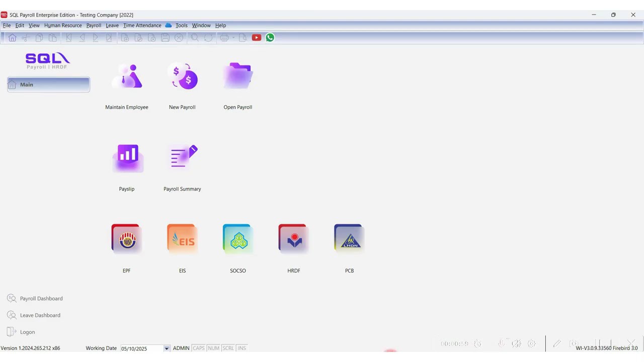Click the NUM status indicator
Viewport: 644px width, 362px height.
tap(214, 348)
